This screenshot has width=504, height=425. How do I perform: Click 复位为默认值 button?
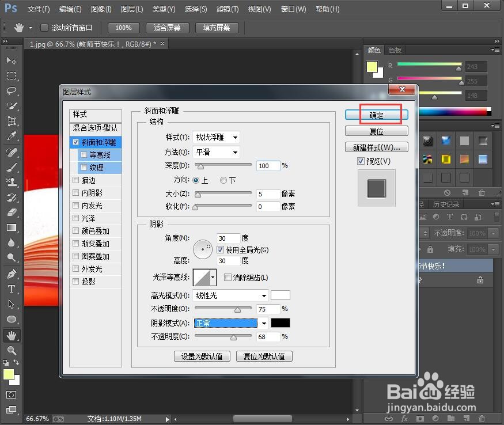click(x=264, y=356)
